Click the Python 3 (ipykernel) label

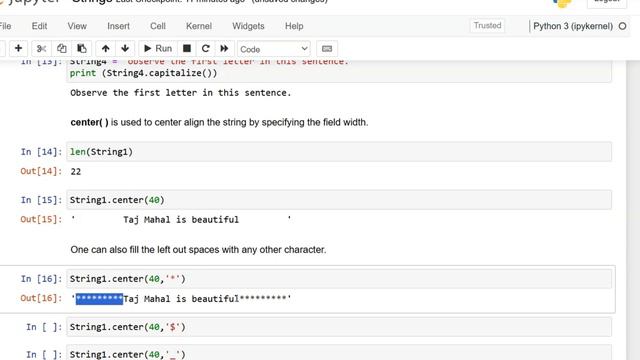coord(573,26)
